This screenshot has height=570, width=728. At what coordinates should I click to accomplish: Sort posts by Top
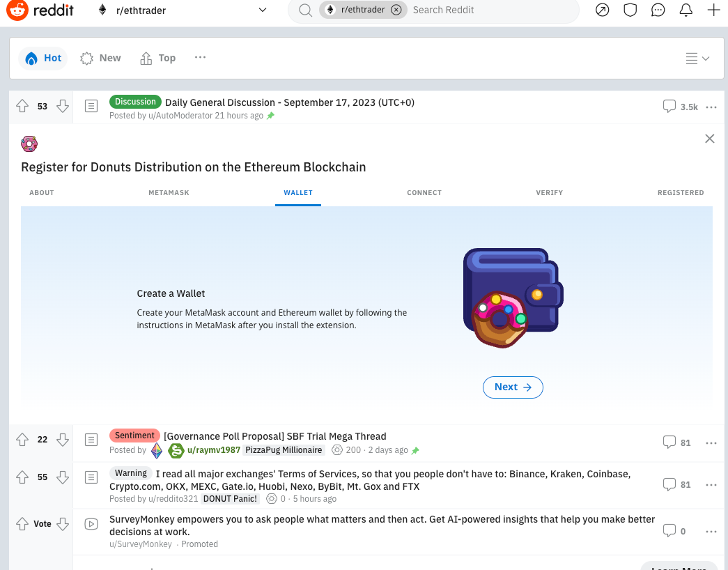pos(158,58)
